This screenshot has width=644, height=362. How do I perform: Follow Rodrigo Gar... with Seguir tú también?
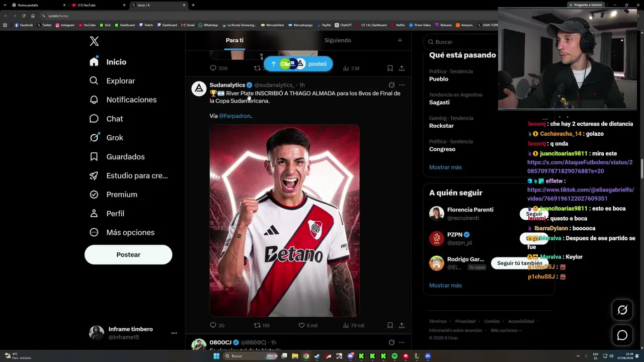[x=520, y=263]
